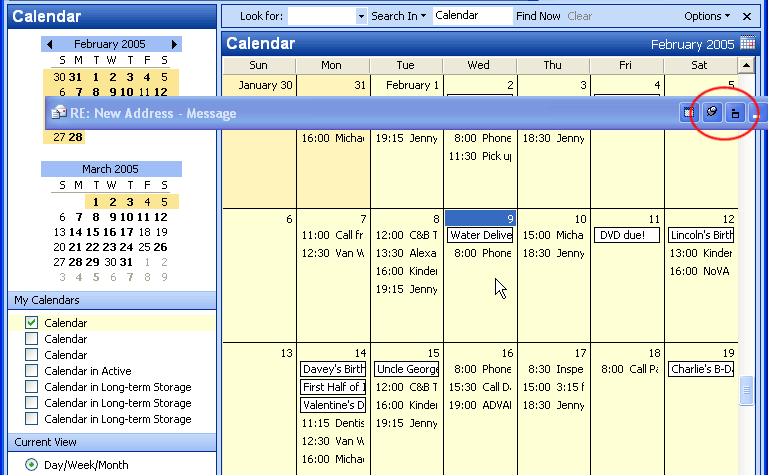Open the Options dropdown in Find bar
The width and height of the screenshot is (768, 475).
pos(707,16)
